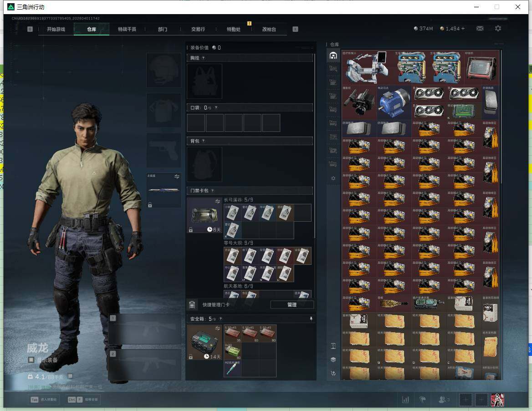The height and width of the screenshot is (411, 532).
Task: Click the 胸挂 help question mark
Action: coord(203,58)
